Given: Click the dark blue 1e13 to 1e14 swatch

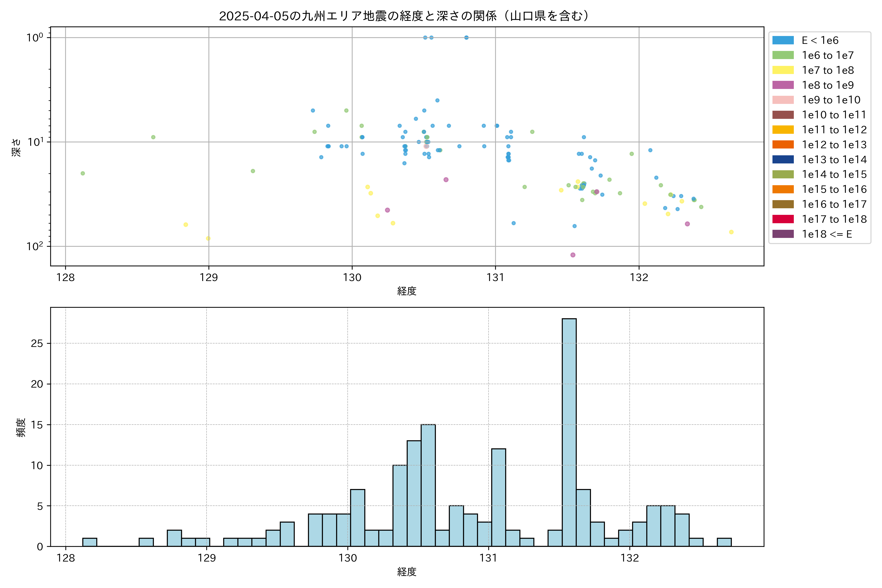Looking at the screenshot, I should (783, 159).
